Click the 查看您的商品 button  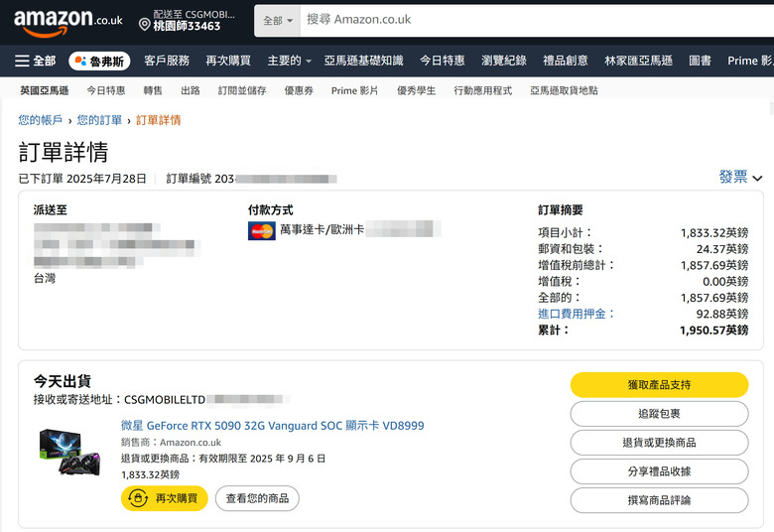257,498
